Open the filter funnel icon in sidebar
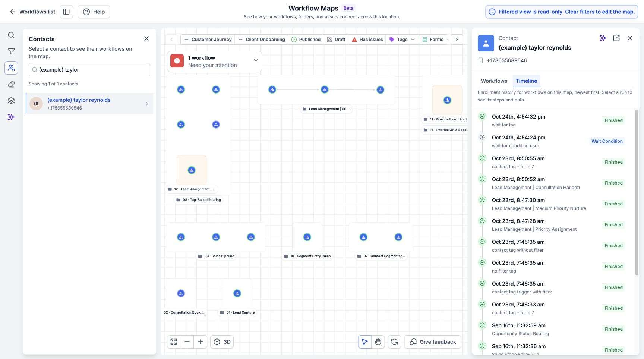 (x=11, y=51)
